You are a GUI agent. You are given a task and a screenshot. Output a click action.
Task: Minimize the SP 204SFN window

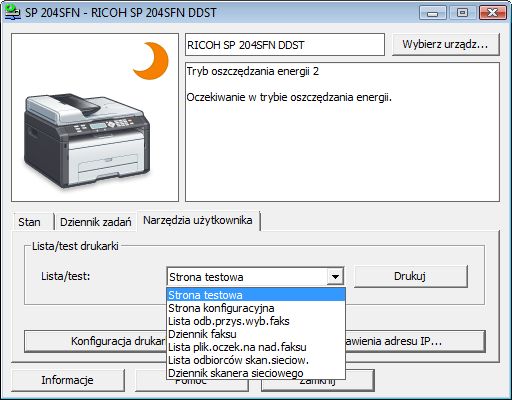(432, 13)
